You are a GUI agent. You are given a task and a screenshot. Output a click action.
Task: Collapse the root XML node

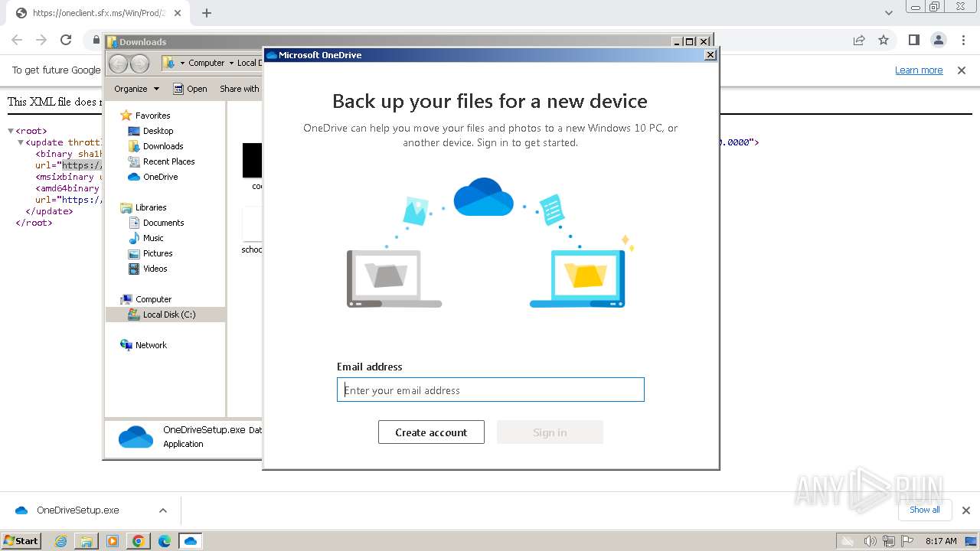point(11,131)
